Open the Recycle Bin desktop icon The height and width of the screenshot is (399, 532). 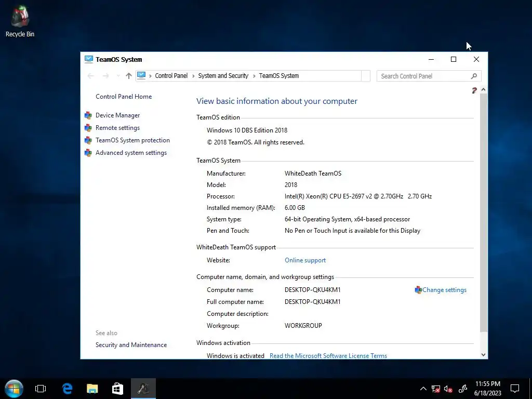[x=20, y=21]
